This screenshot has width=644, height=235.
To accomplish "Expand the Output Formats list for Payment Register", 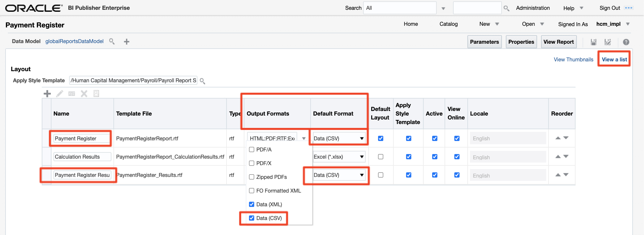I will [x=303, y=138].
